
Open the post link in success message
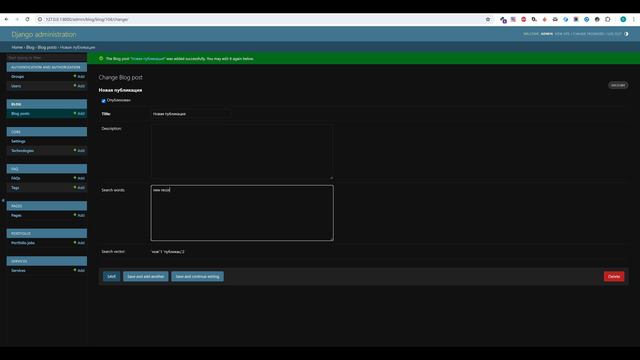148,59
